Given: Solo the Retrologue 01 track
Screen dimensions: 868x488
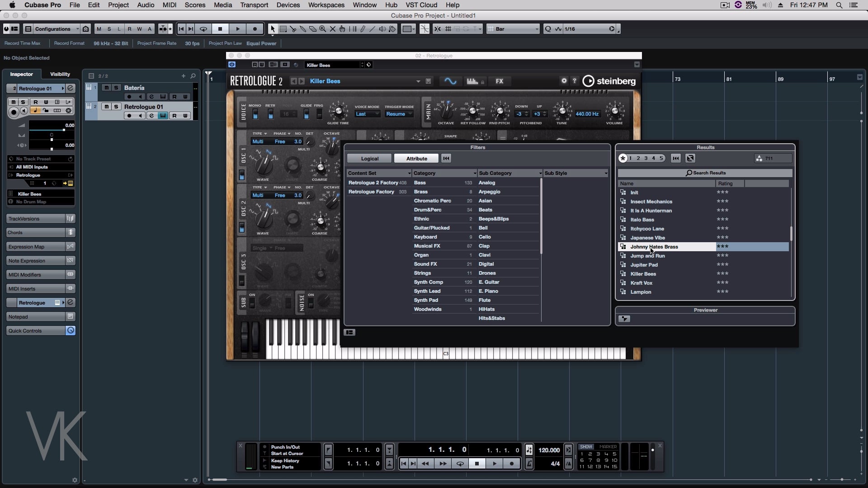Looking at the screenshot, I should 116,107.
